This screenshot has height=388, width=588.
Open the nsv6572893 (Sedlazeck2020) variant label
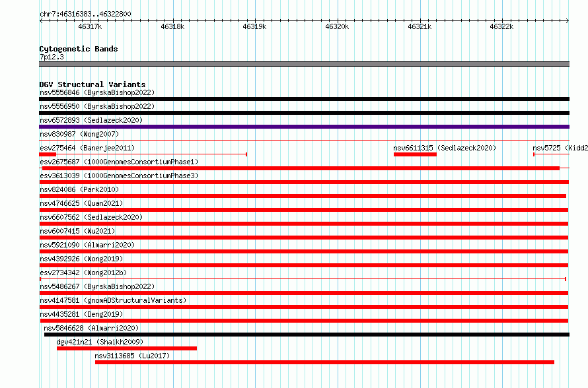[x=91, y=120]
